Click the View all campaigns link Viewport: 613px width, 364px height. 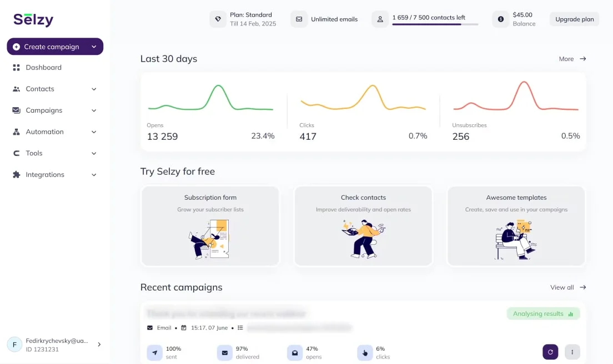click(x=567, y=287)
